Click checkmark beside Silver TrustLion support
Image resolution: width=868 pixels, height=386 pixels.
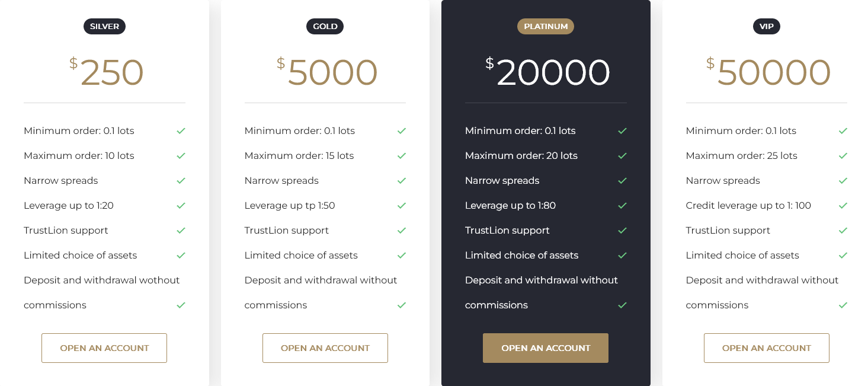click(181, 230)
